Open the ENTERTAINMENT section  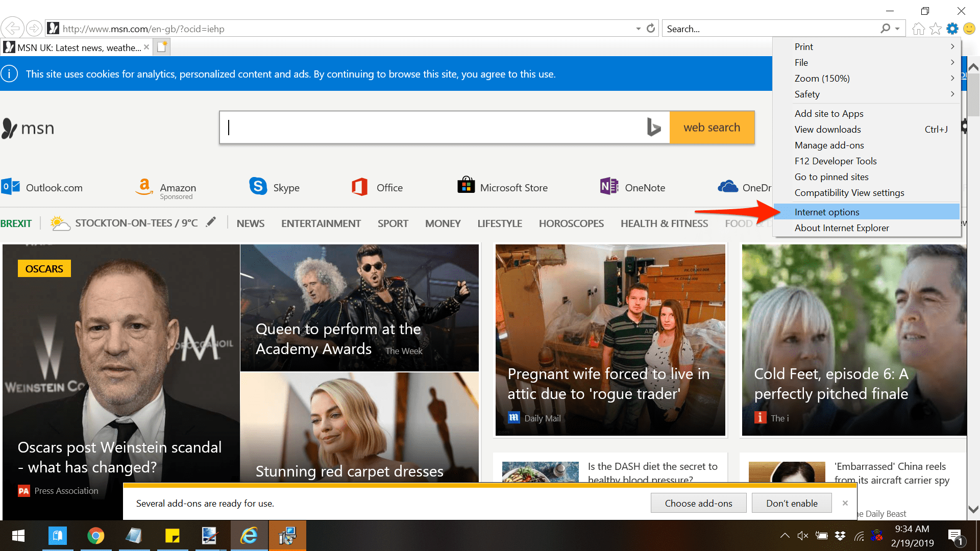pos(321,223)
